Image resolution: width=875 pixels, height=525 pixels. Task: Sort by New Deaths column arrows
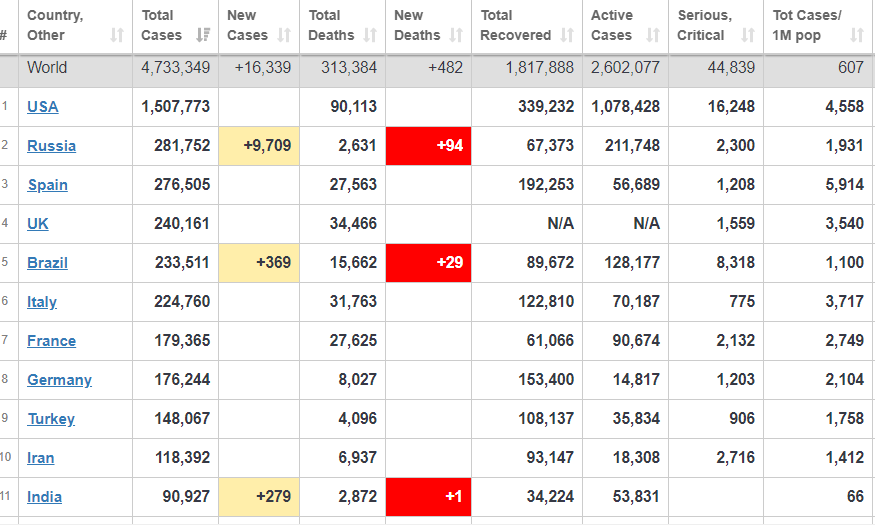456,35
